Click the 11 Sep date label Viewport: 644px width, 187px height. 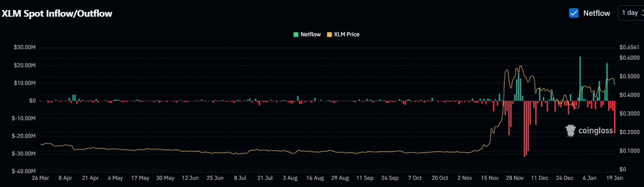click(365, 178)
